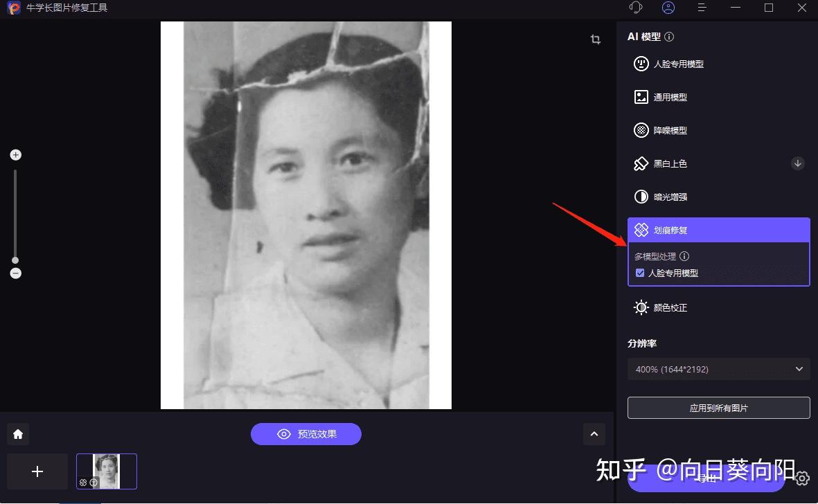
Task: Click the 多模型处理 info icon
Action: click(x=684, y=256)
